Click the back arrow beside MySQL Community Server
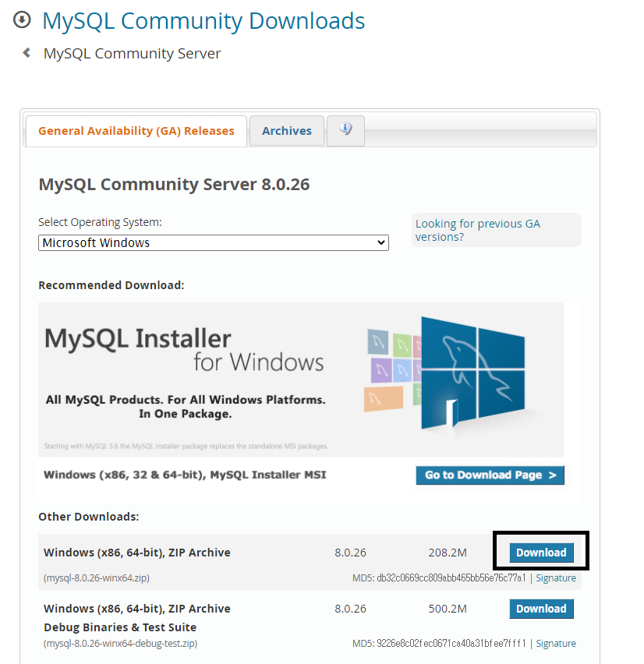The height and width of the screenshot is (664, 644). point(27,53)
